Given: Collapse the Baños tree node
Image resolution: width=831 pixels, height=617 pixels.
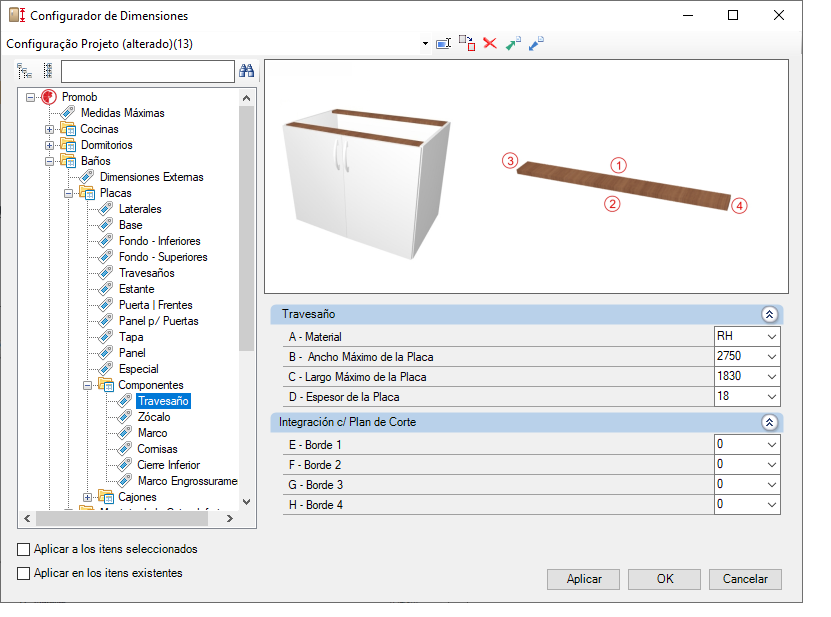Looking at the screenshot, I should 49,161.
